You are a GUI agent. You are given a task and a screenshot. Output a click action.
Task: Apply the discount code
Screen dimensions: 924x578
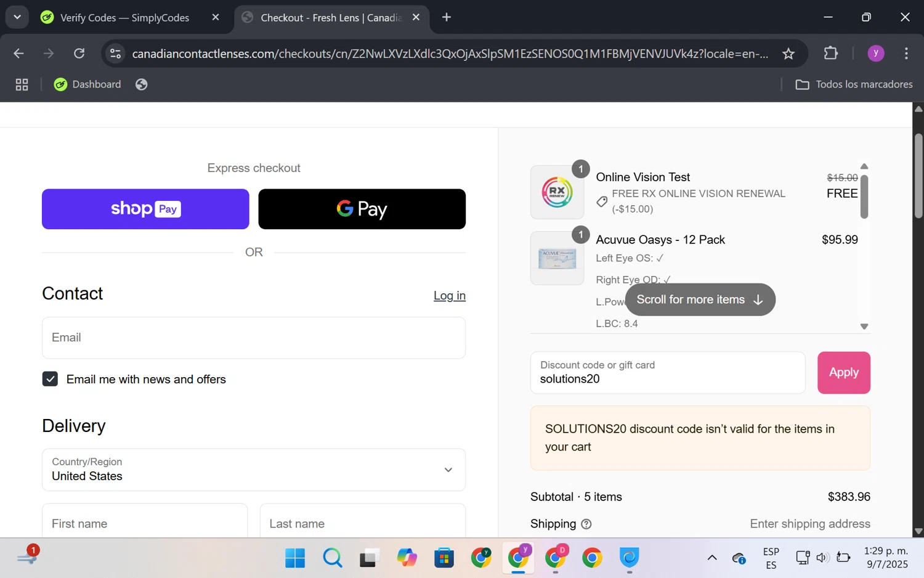[843, 373]
